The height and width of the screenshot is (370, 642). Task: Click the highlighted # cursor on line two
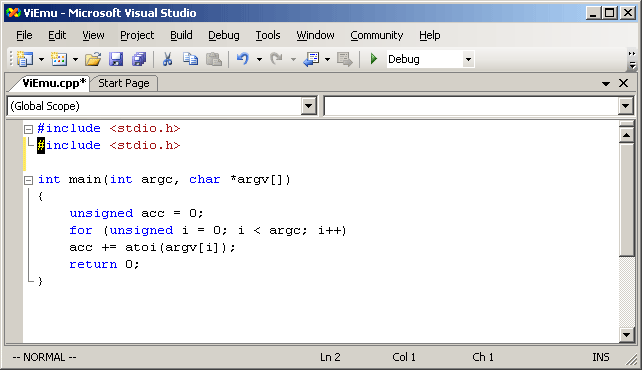click(41, 145)
